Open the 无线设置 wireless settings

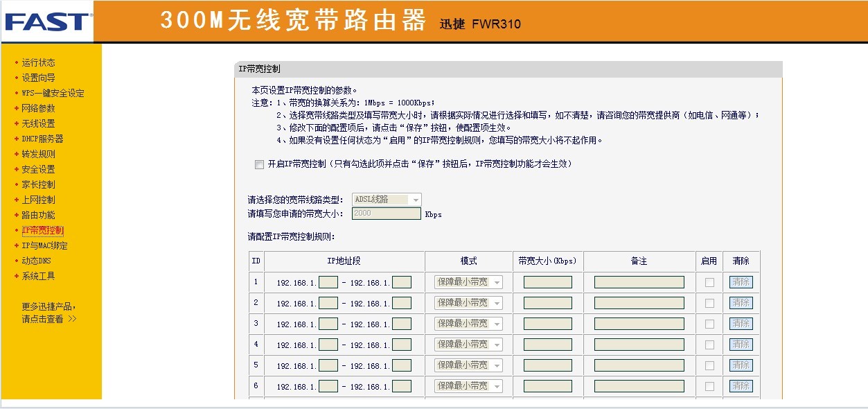coord(37,123)
